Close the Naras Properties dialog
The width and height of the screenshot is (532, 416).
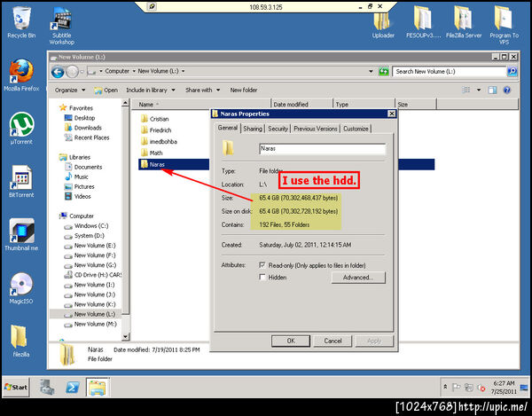[392, 114]
